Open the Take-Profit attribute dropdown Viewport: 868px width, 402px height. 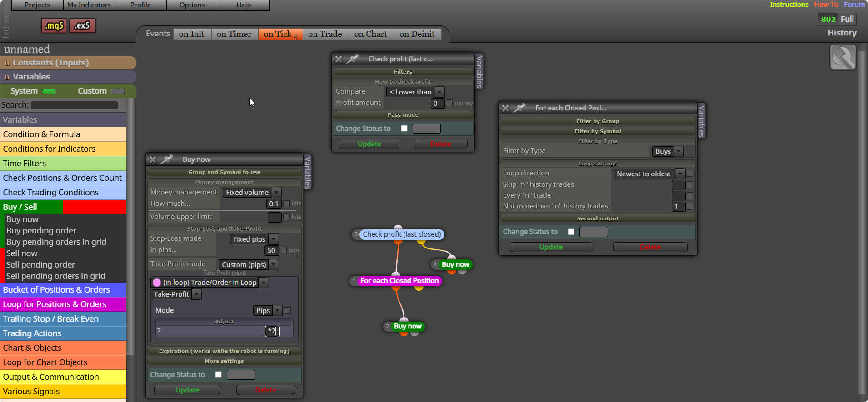click(176, 294)
